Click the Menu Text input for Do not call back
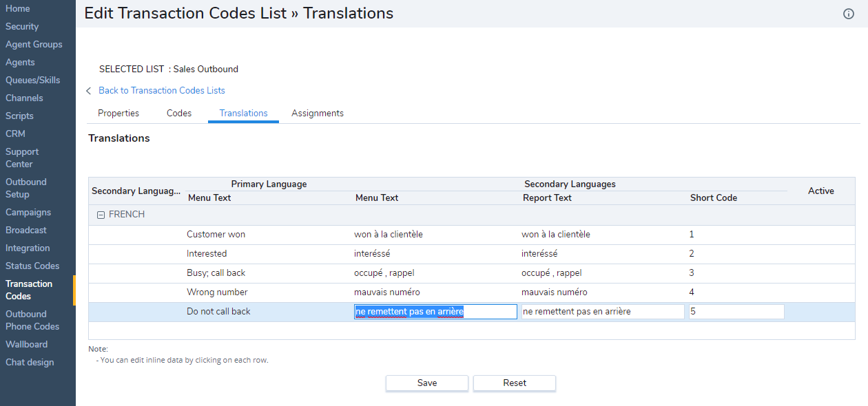This screenshot has height=406, width=868. pos(435,312)
